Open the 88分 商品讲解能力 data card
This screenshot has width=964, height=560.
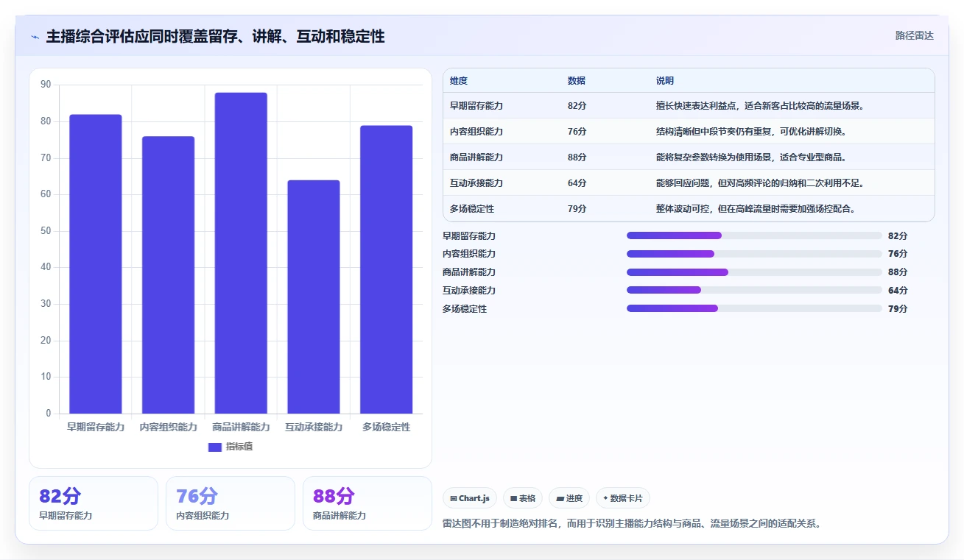click(367, 503)
